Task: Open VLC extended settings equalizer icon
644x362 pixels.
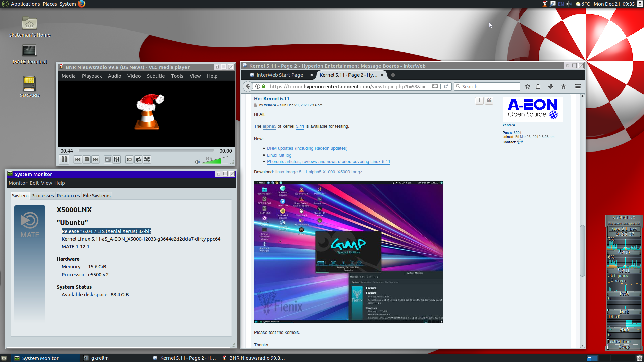Action: click(x=116, y=159)
